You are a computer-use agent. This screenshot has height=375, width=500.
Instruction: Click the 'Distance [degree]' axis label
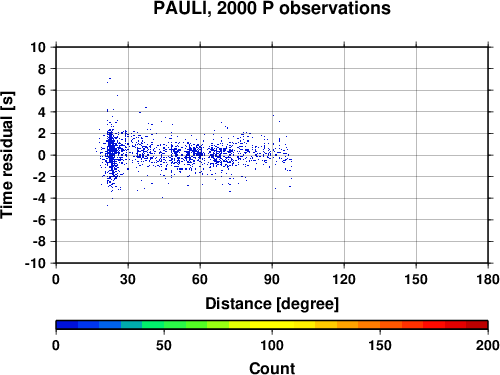pyautogui.click(x=272, y=304)
